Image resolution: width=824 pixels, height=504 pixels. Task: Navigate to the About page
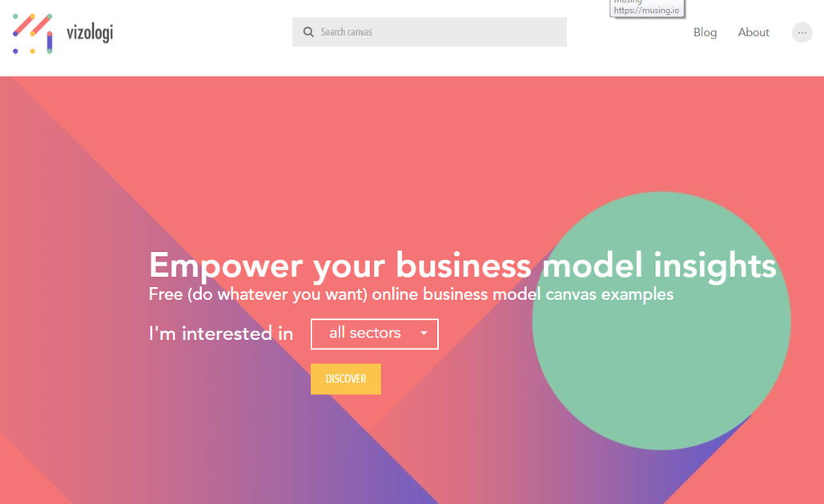click(753, 32)
